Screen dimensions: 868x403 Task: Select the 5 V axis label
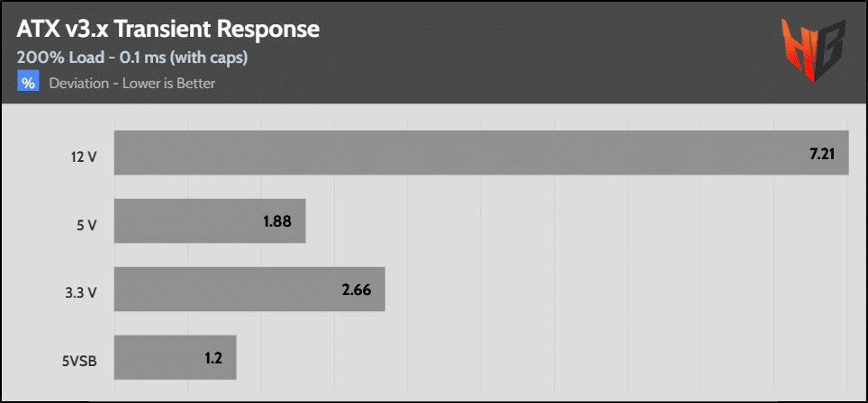(86, 225)
